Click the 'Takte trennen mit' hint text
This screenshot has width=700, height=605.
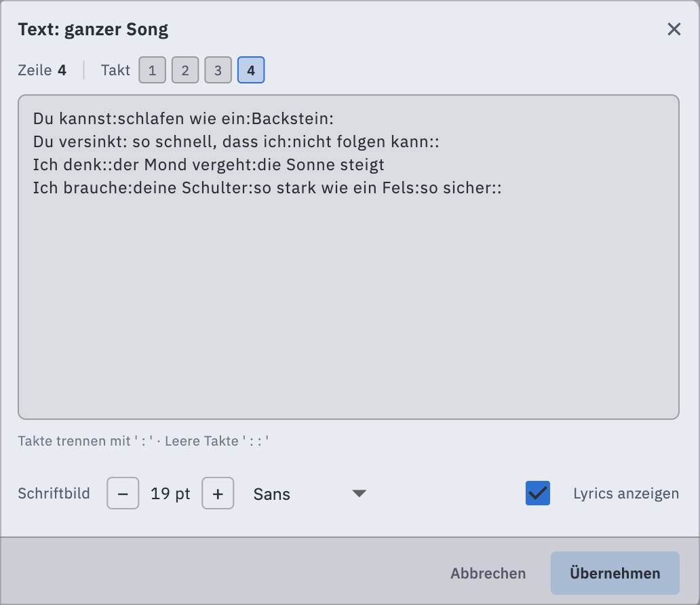click(143, 441)
